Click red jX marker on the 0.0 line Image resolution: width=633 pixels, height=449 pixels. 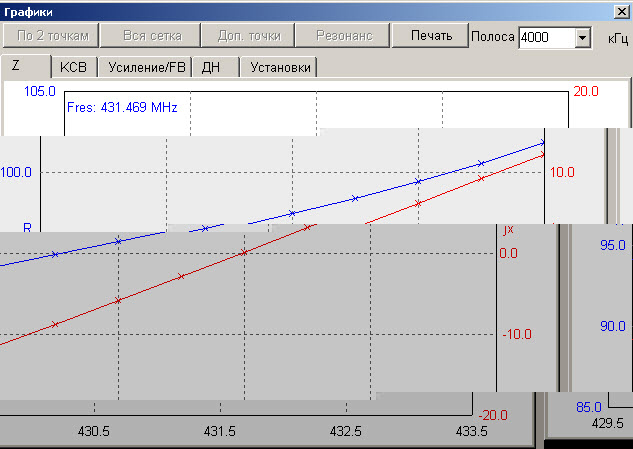[243, 252]
